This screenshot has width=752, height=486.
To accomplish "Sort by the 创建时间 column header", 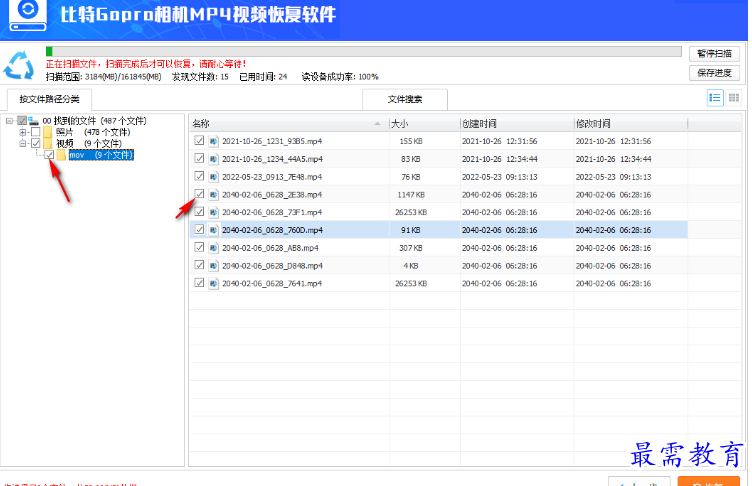I will (x=517, y=124).
